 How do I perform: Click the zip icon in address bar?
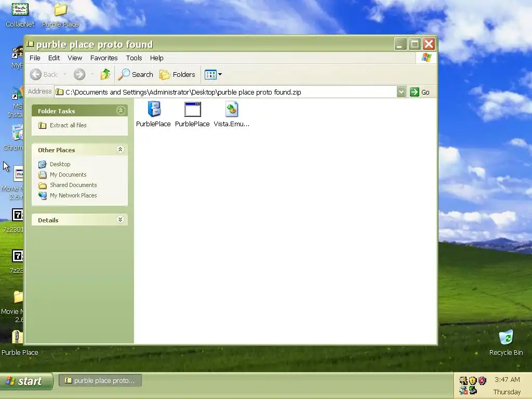[x=60, y=92]
